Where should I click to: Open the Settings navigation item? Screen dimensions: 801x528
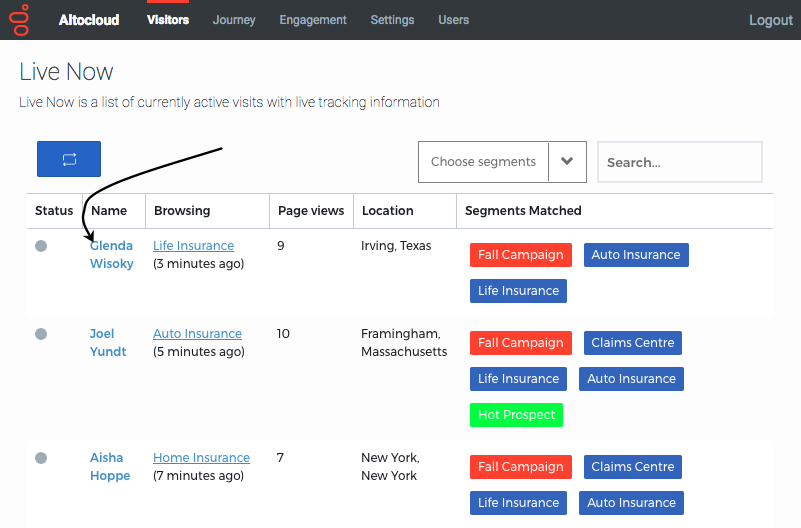pyautogui.click(x=392, y=20)
